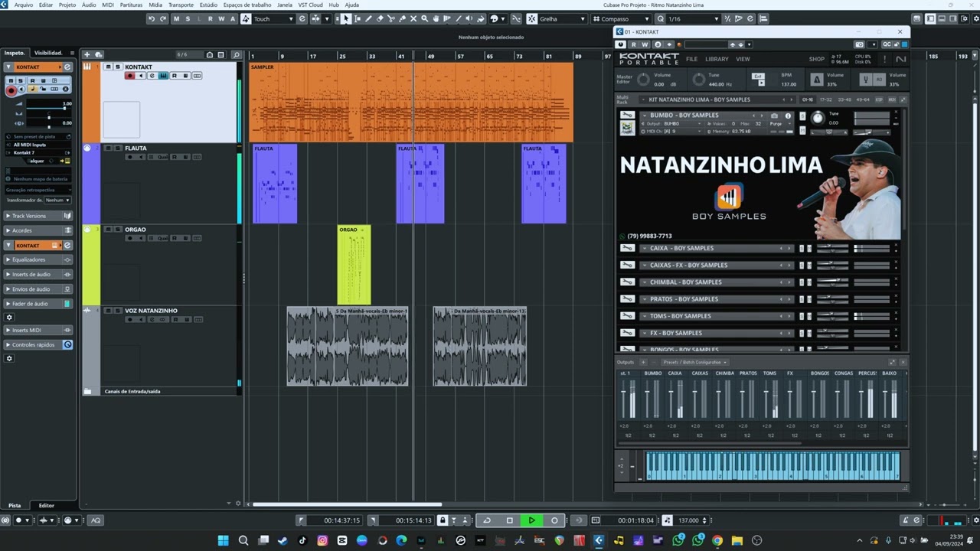
Task: Select the Erase tool in toolbar
Action: coord(380,18)
